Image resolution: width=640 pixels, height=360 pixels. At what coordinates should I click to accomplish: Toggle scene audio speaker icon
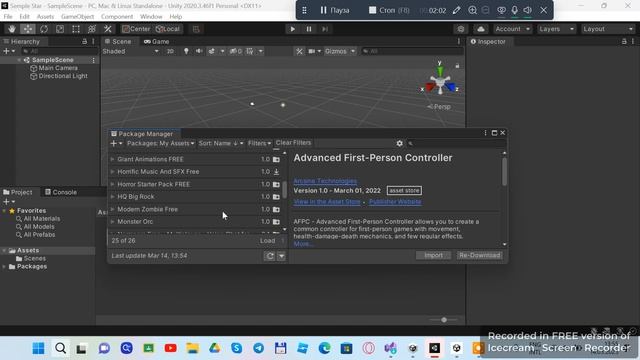tap(199, 51)
